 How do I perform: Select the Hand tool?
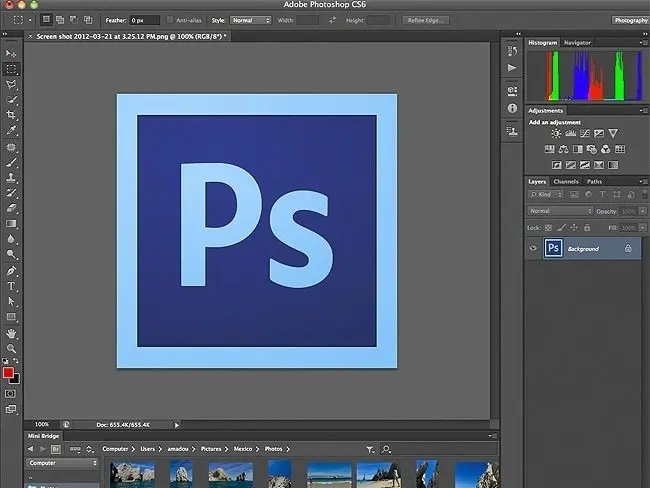tap(11, 333)
